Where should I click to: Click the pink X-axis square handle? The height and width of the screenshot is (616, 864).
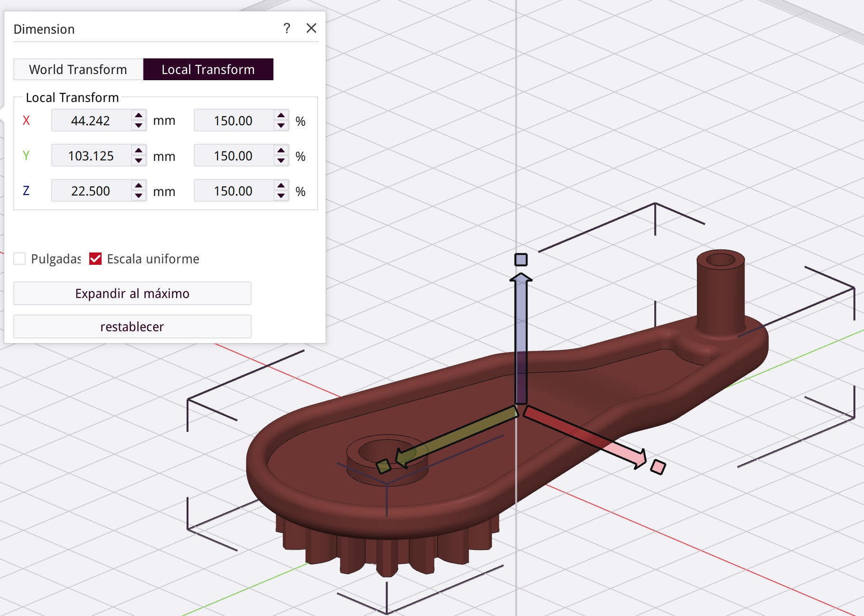click(x=658, y=467)
